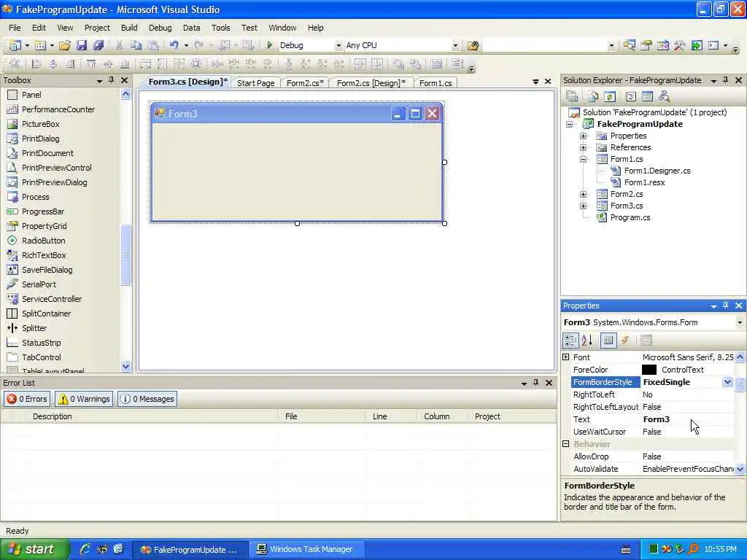This screenshot has width=747, height=560.
Task: Click Solution Explorer Refresh icon
Action: [x=610, y=97]
